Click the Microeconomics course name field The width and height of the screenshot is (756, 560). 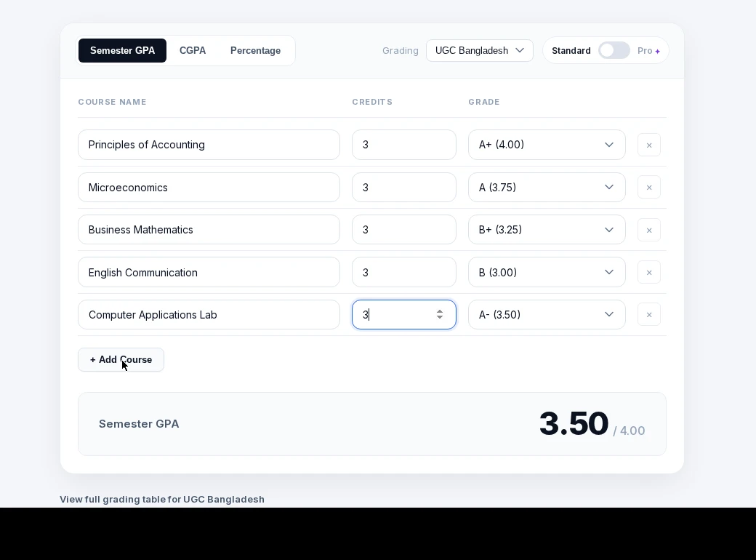[209, 187]
